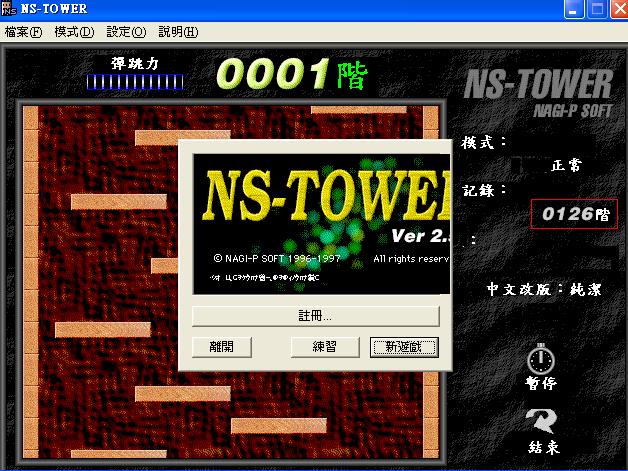
Task: Open the 檔案(F) menu
Action: click(x=23, y=32)
